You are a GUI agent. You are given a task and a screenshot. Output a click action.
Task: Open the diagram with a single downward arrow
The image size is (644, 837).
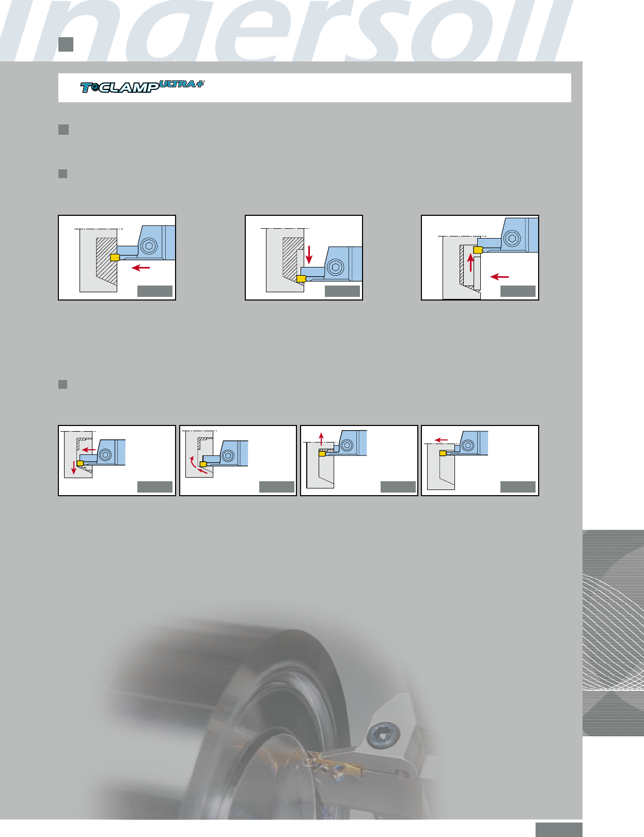(304, 258)
